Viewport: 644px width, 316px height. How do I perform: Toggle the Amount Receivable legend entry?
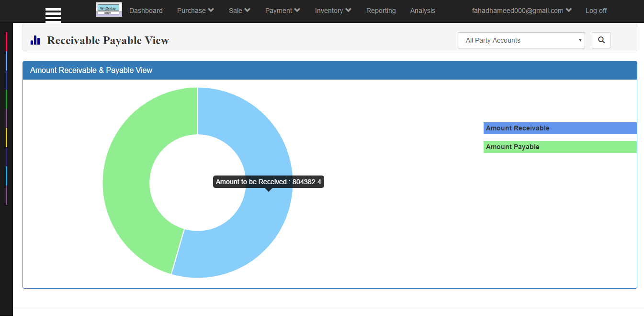(560, 128)
